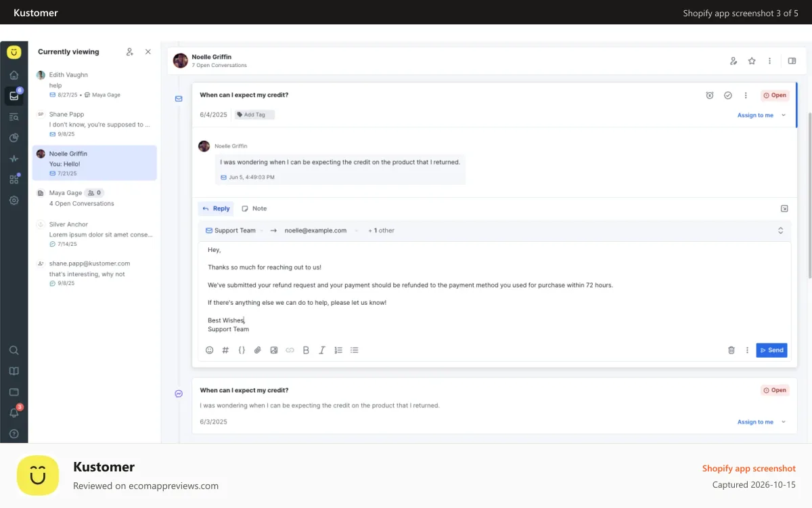
Task: Open more options in customer header
Action: click(x=769, y=61)
